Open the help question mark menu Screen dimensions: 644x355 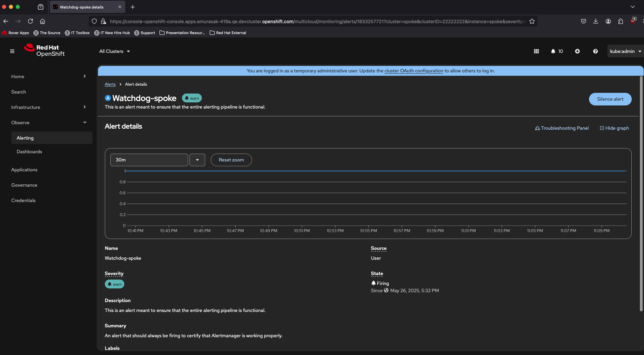click(596, 51)
